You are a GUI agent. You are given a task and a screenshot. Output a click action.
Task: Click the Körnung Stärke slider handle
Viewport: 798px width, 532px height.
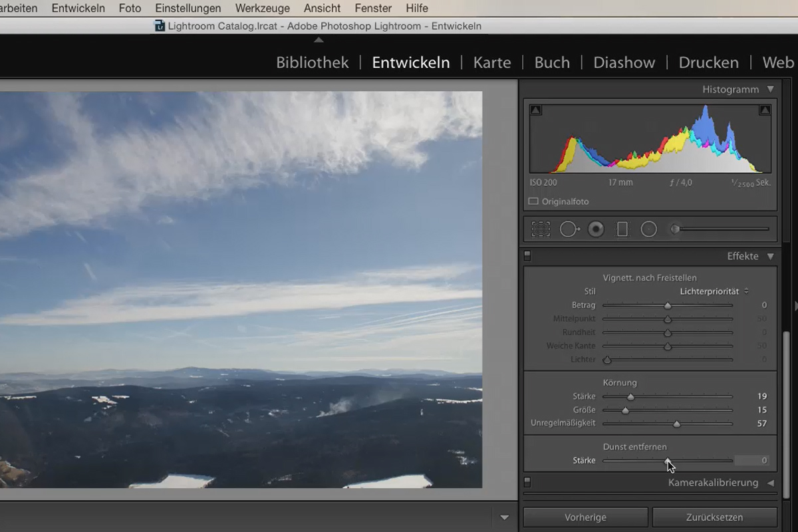tap(630, 397)
